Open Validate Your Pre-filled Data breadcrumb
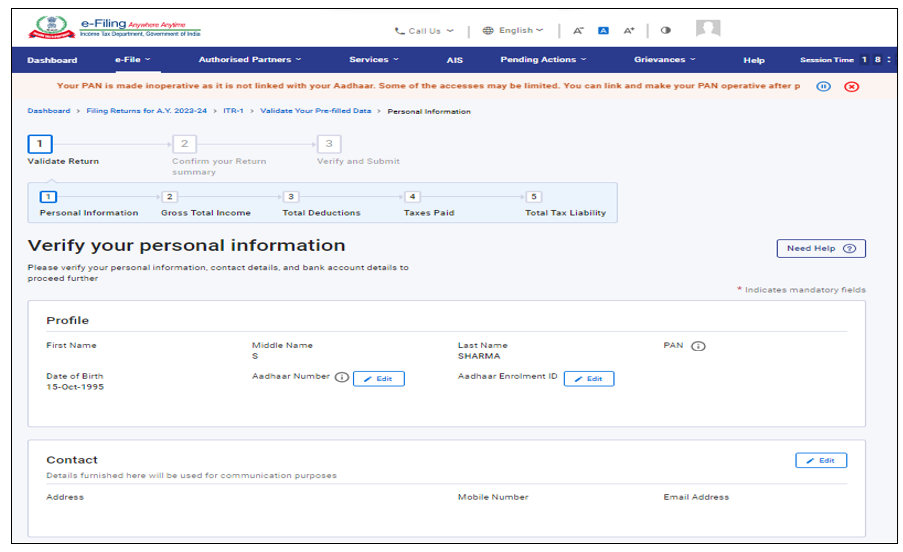Image resolution: width=903 pixels, height=552 pixels. click(316, 111)
